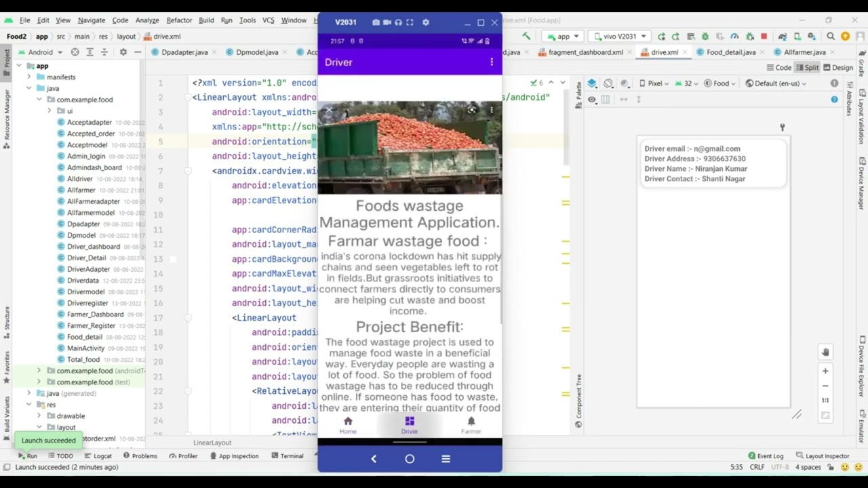Open the Android project view dropdown

click(40, 52)
